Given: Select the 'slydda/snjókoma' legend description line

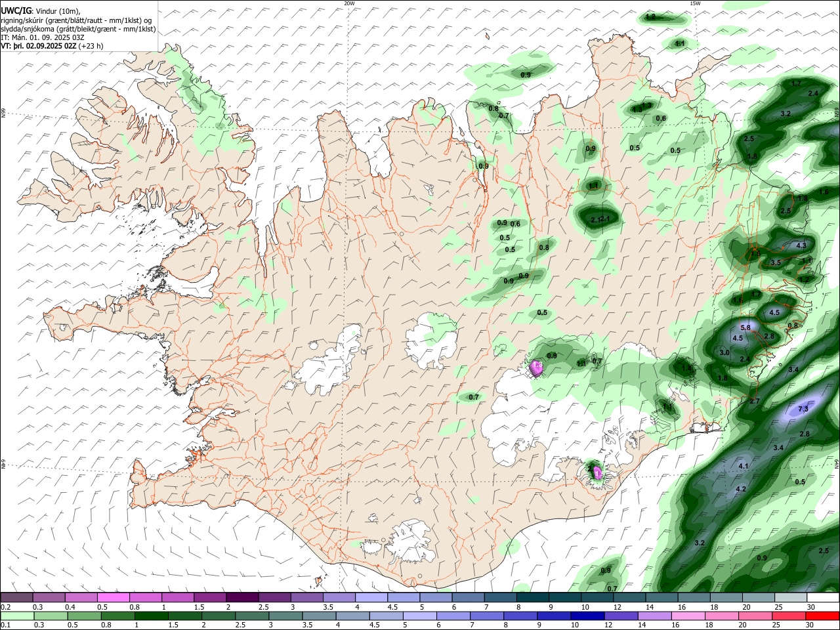Looking at the screenshot, I should [x=78, y=29].
